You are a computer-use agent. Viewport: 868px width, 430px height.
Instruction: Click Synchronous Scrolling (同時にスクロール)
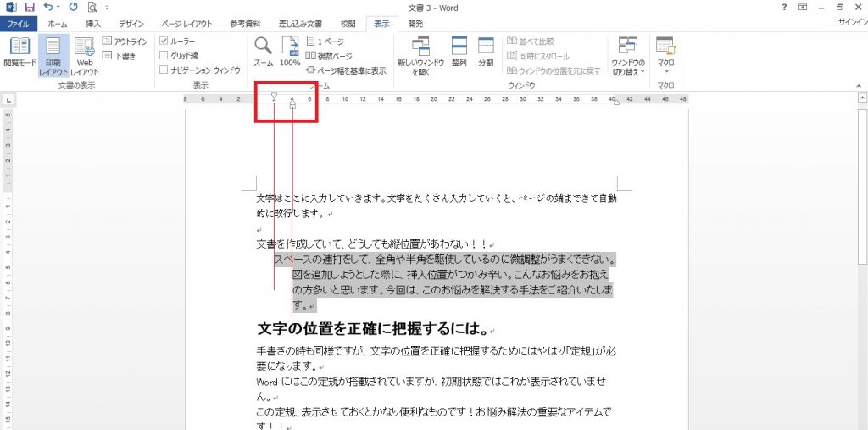pyautogui.click(x=538, y=56)
